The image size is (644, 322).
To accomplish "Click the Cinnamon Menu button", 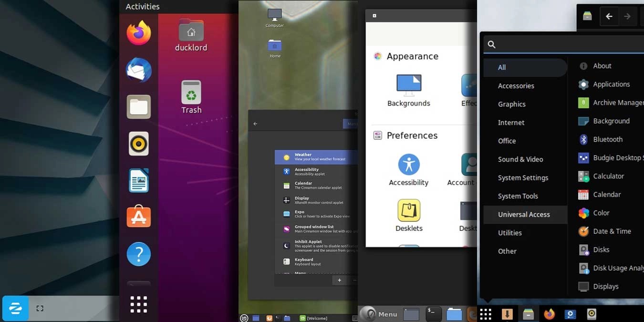I will pos(379,314).
